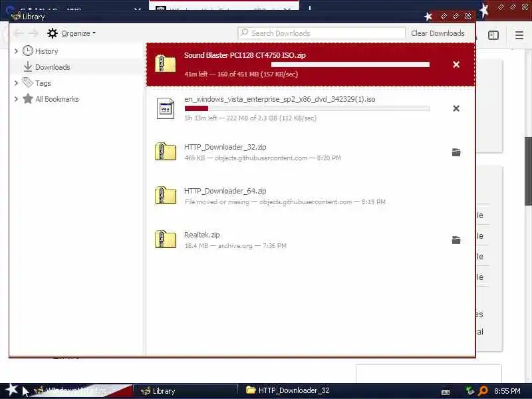The image size is (532, 399).
Task: Clear Downloads list
Action: pyautogui.click(x=438, y=33)
